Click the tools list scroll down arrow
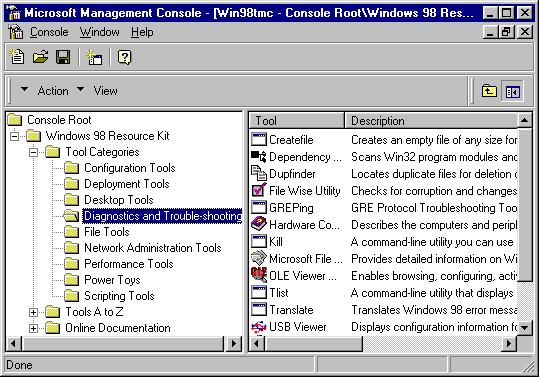 pos(525,328)
